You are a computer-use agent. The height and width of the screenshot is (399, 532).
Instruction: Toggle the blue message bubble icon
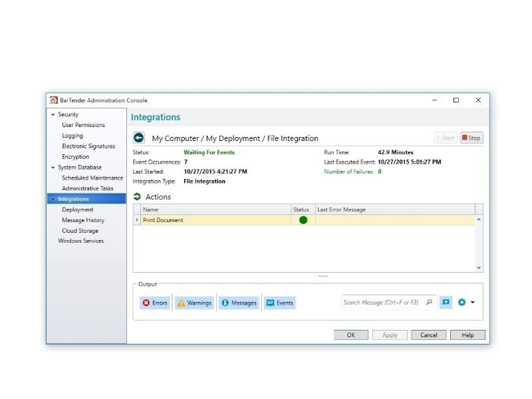(x=446, y=302)
